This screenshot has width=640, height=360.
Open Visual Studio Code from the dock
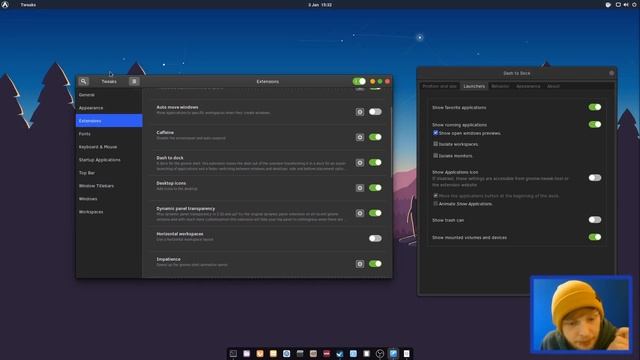click(x=340, y=353)
